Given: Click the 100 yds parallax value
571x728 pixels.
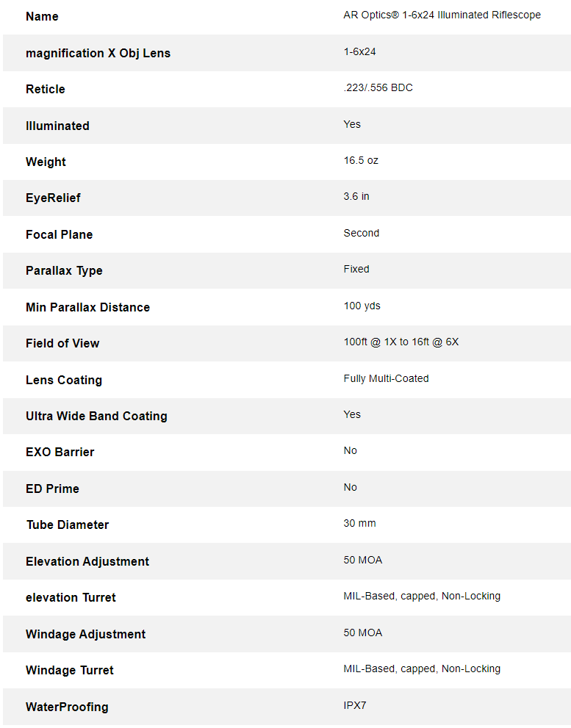Looking at the screenshot, I should pos(362,306).
